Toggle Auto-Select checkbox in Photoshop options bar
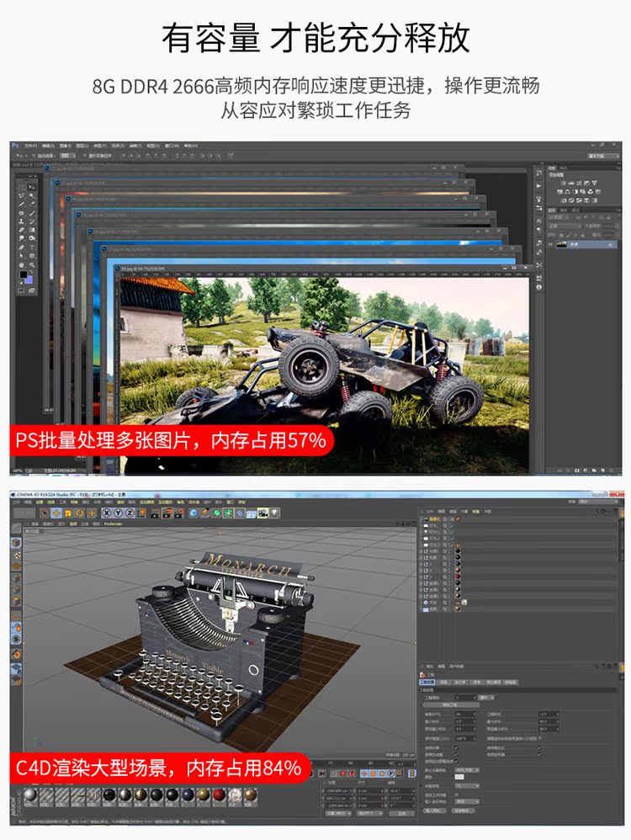631x840 pixels. coord(34,156)
